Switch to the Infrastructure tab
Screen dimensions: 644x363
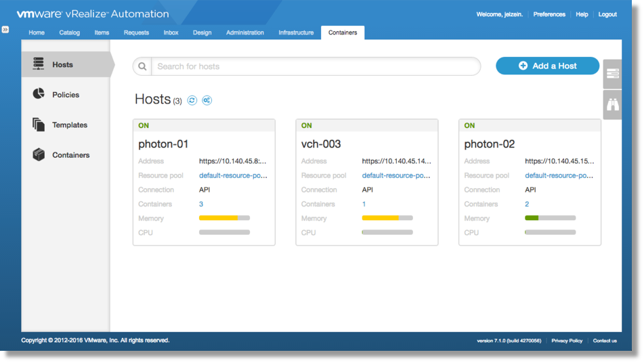pyautogui.click(x=296, y=33)
